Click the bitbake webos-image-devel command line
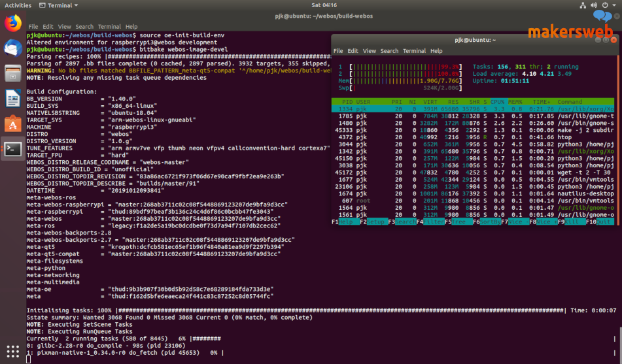The image size is (622, 364). pos(127,50)
